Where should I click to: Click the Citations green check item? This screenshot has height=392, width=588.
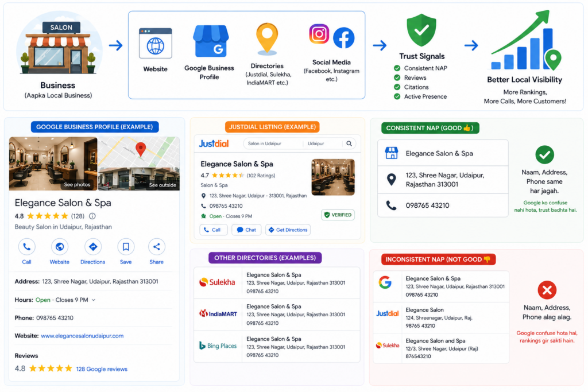(x=411, y=87)
